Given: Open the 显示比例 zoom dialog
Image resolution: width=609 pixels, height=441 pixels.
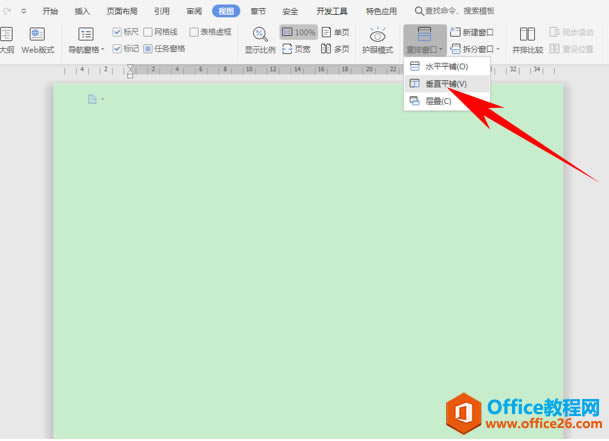Looking at the screenshot, I should coord(260,40).
